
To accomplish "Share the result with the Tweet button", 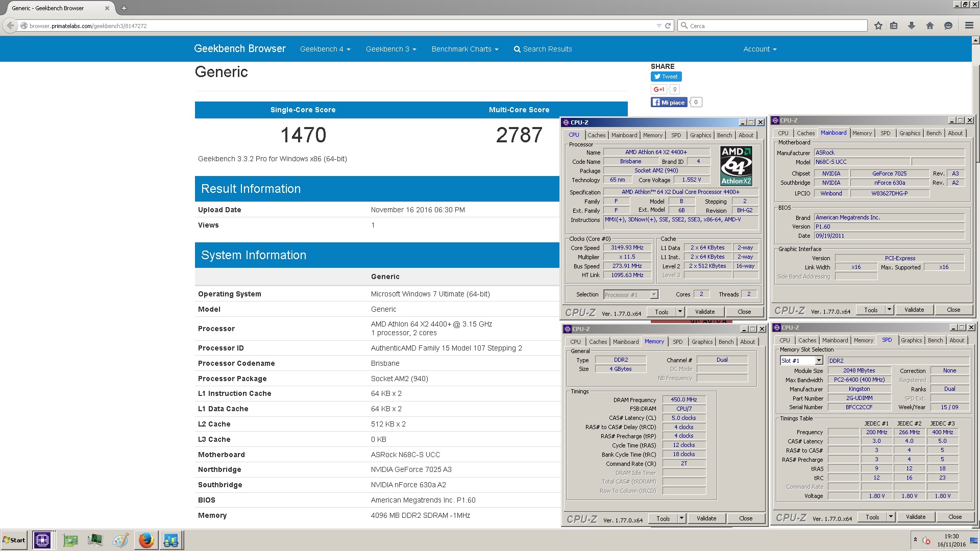I will coord(666,77).
